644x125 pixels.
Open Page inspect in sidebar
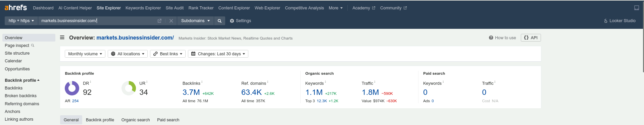point(17,46)
